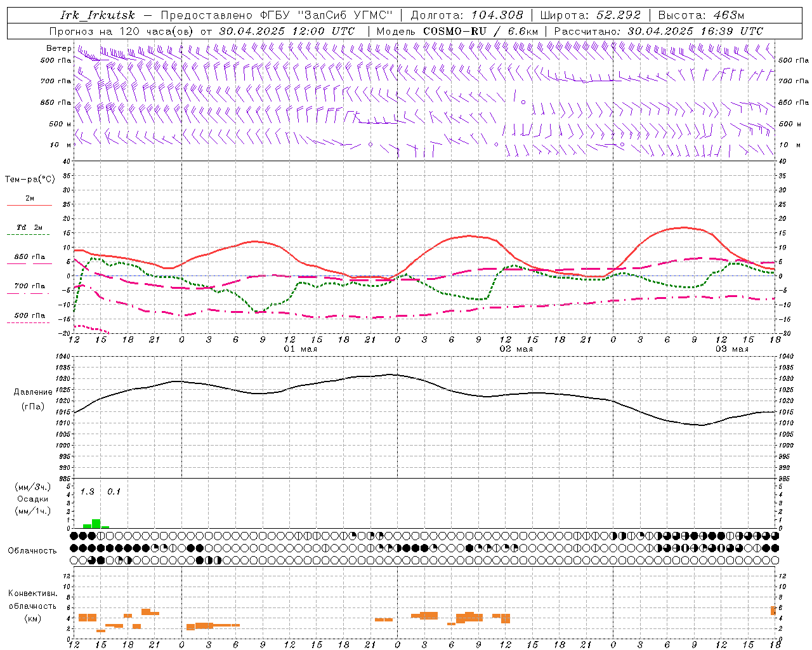This screenshot has width=812, height=650.
Task: Click the Широта: 52.292 value
Action: point(591,16)
